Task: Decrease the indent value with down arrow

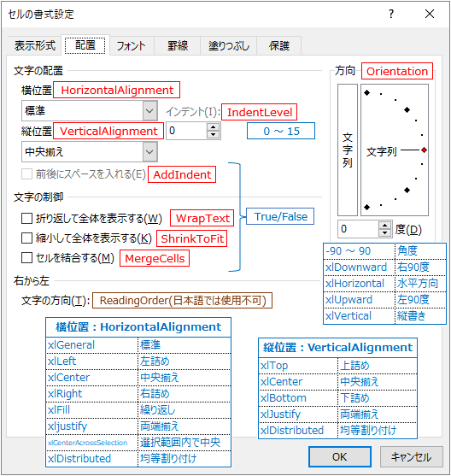Action: (x=214, y=134)
